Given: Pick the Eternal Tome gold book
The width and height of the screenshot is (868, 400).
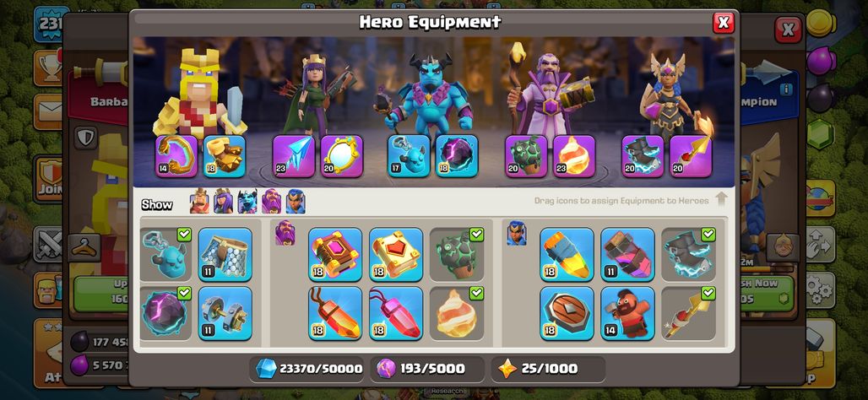Looking at the screenshot, I should (396, 255).
